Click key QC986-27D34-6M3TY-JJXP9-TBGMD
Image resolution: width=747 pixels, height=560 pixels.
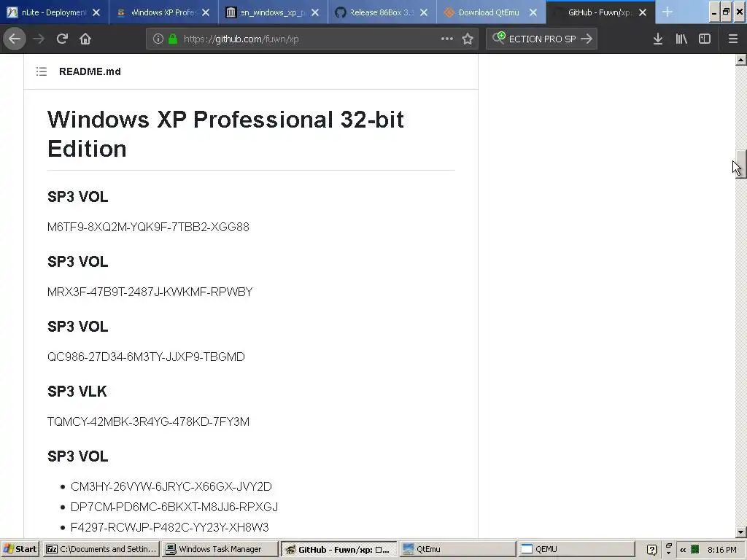(x=146, y=357)
